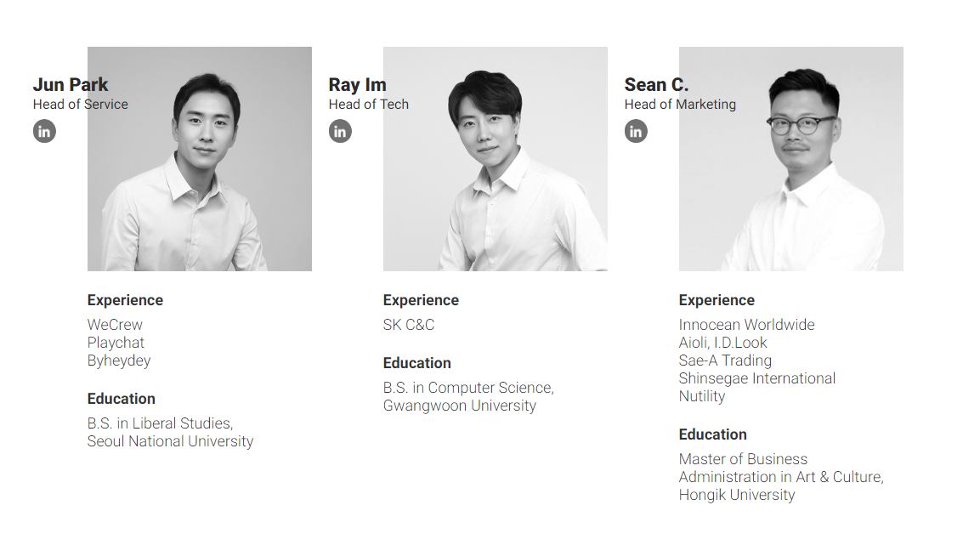Click the Head of Tech title

[369, 105]
